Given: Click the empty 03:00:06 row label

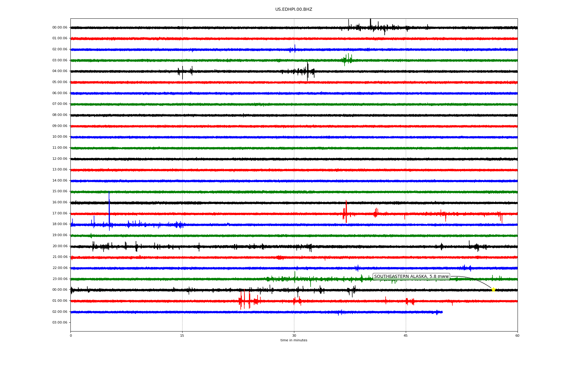Looking at the screenshot, I should (x=60, y=323).
